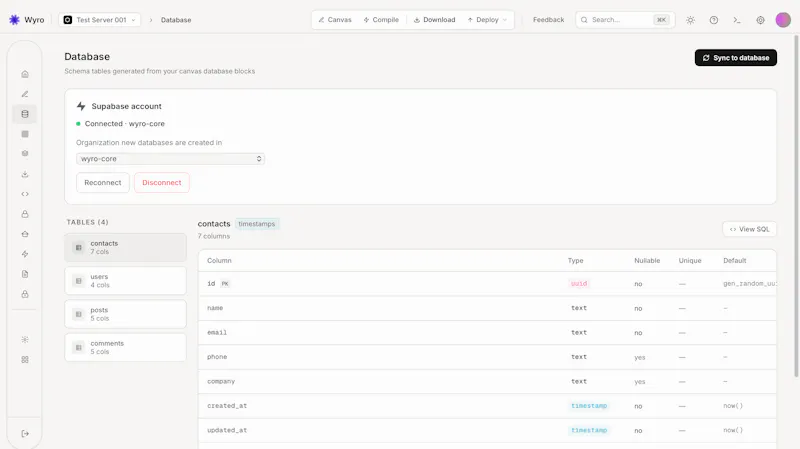Viewport: 800px width, 449px height.
Task: Open the Test Server 001 project dropdown
Action: pyautogui.click(x=99, y=20)
